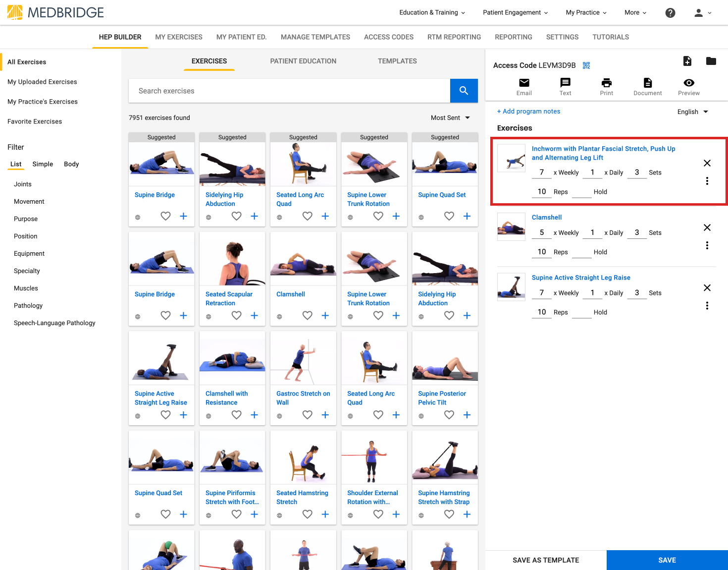Image resolution: width=728 pixels, height=570 pixels.
Task: Favorite the Gastroc Stretch on Wall exercise
Action: tap(308, 415)
